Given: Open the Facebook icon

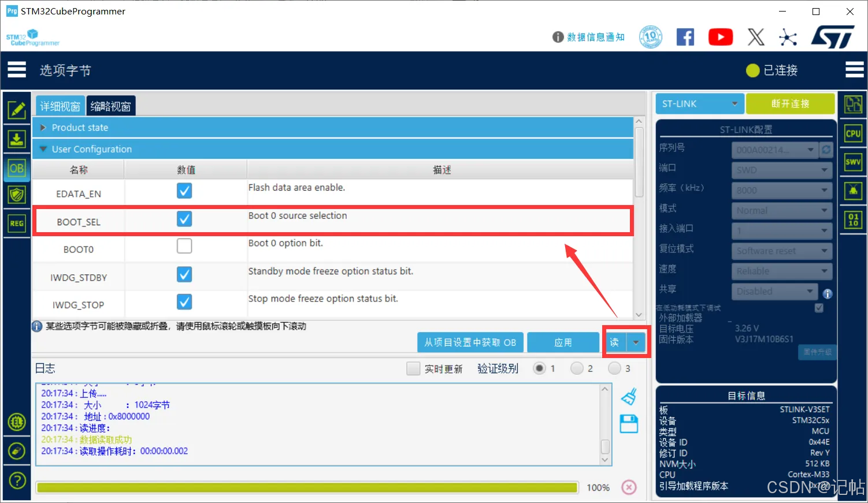Looking at the screenshot, I should 685,37.
